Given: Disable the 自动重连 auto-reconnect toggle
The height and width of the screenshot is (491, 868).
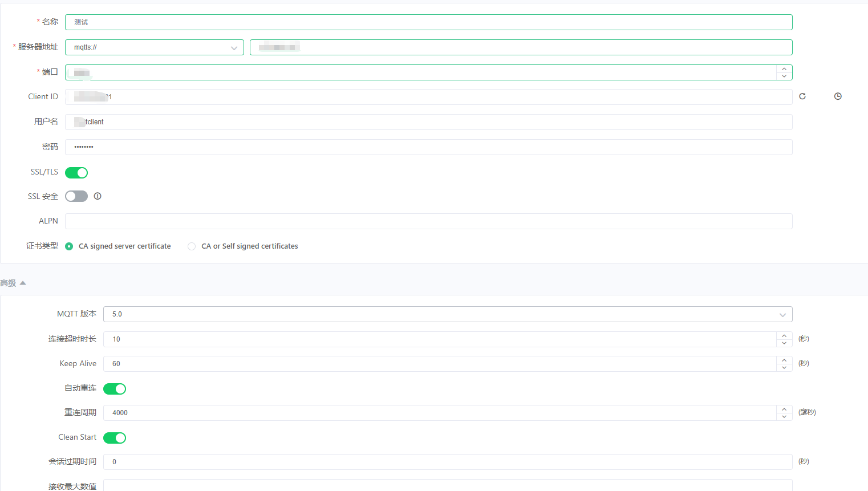Looking at the screenshot, I should pyautogui.click(x=115, y=389).
